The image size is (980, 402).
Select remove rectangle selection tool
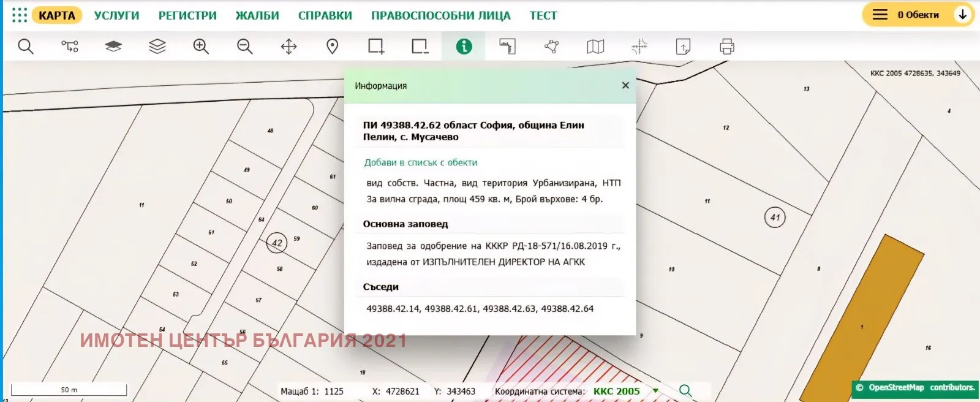point(420,47)
